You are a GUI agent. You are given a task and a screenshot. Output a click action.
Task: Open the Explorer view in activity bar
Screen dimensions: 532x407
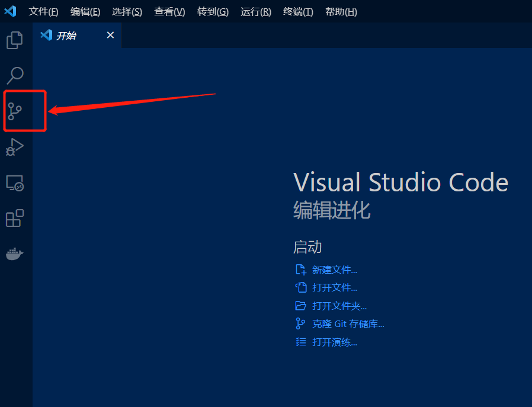point(15,40)
